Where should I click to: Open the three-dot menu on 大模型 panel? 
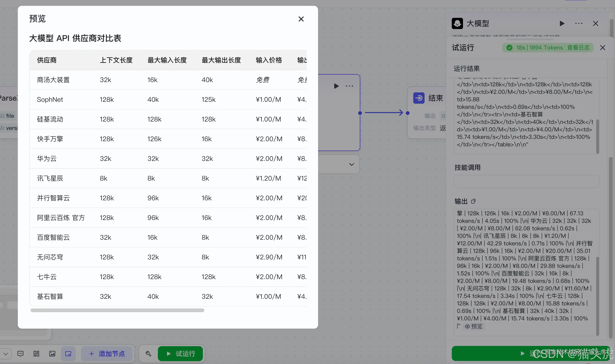578,23
